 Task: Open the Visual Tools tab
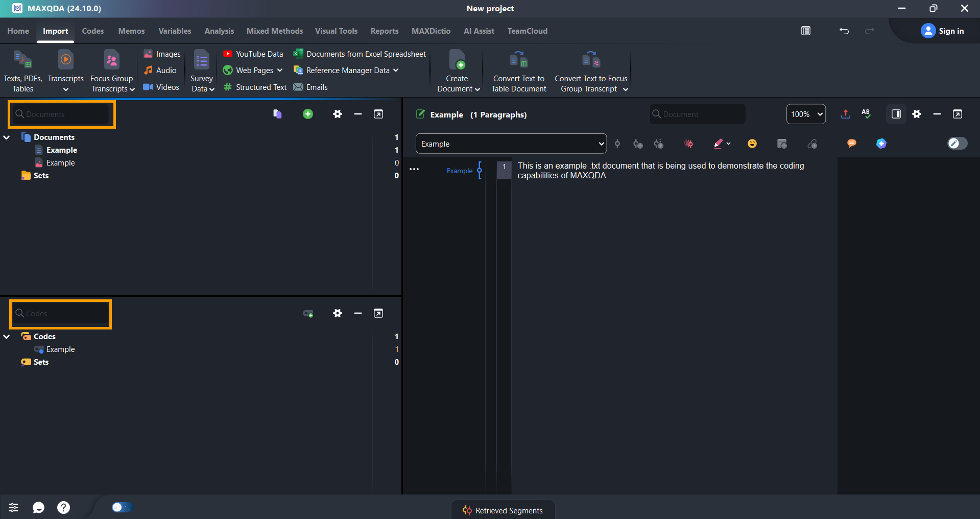[x=336, y=31]
